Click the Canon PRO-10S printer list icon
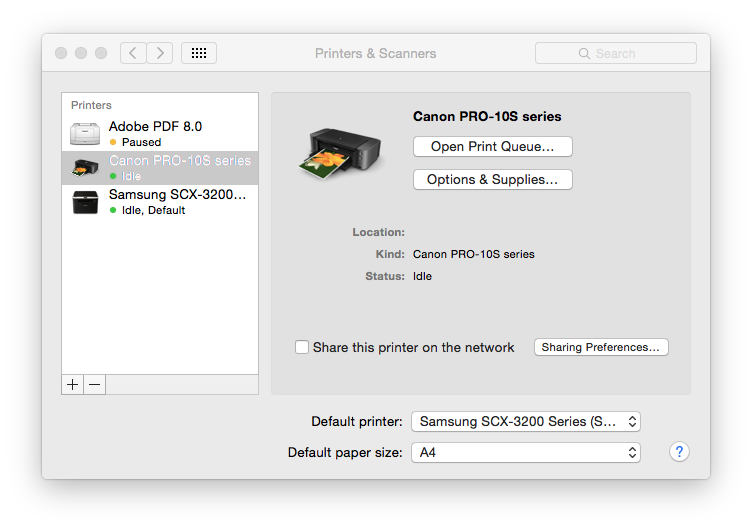 tap(85, 168)
